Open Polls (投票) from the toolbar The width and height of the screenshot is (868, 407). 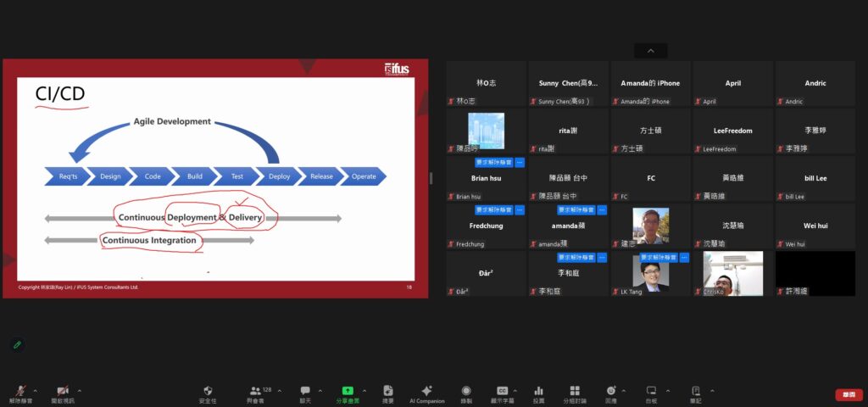tap(538, 391)
